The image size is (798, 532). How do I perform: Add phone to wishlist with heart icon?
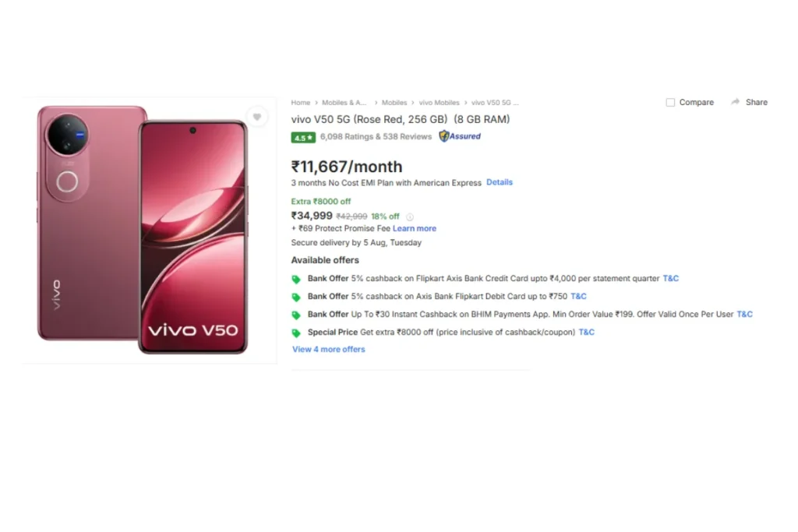point(257,117)
